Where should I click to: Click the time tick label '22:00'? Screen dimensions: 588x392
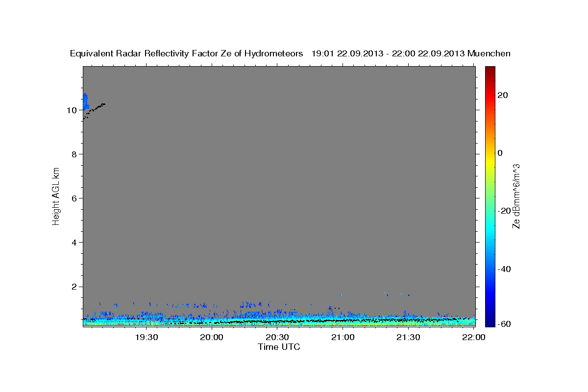coord(474,337)
